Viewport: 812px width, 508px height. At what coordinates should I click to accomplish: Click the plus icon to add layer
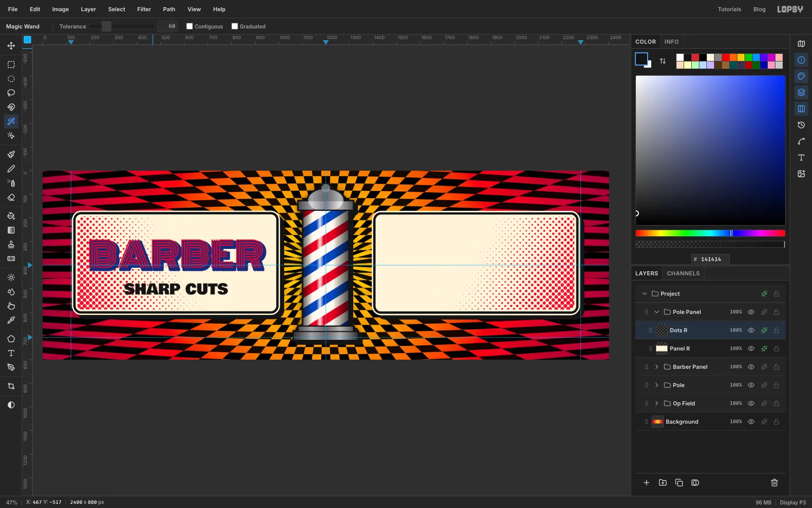647,483
